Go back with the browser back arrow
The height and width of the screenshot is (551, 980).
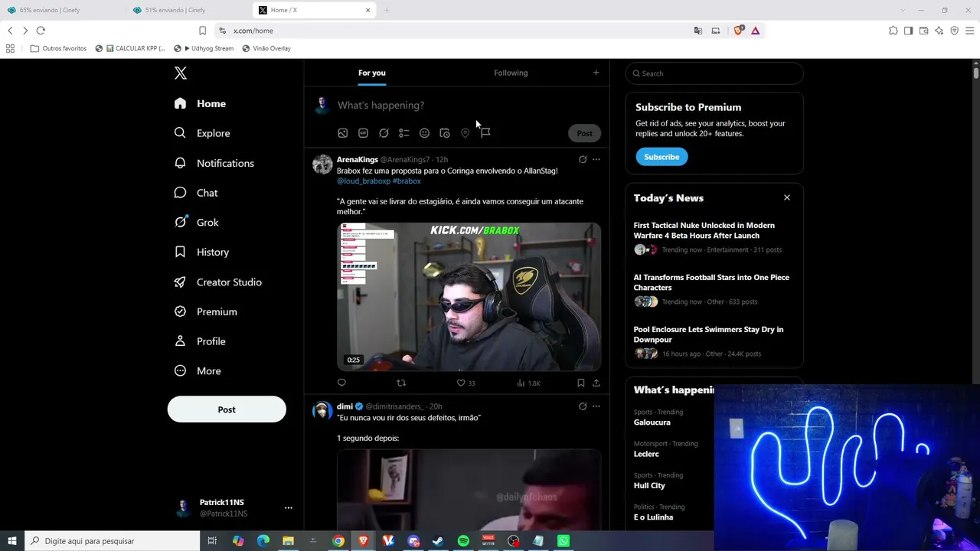pyautogui.click(x=10, y=31)
